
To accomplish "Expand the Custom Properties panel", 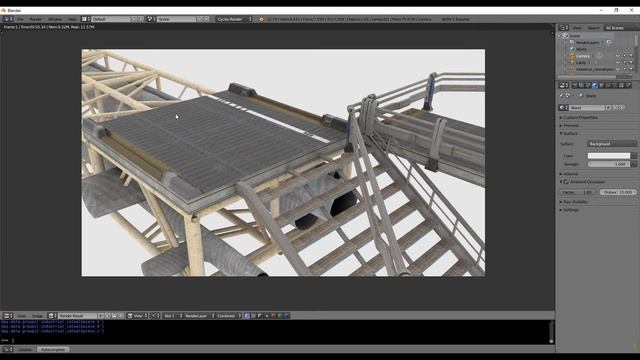I will 580,118.
